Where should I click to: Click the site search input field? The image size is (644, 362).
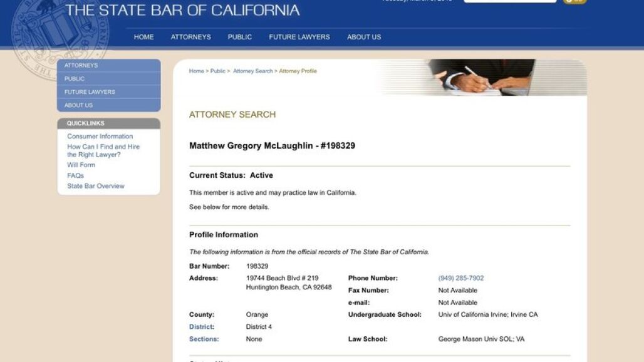point(509,1)
